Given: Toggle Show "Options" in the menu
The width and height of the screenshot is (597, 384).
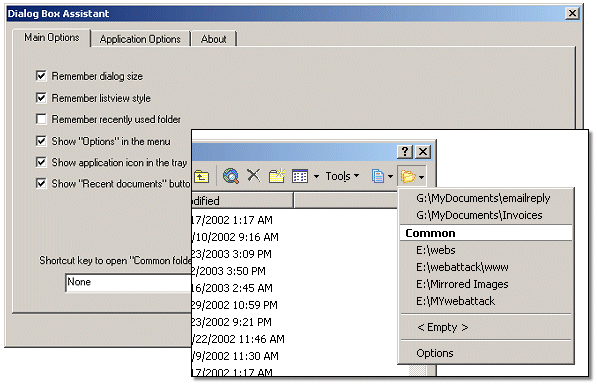Looking at the screenshot, I should pos(41,141).
